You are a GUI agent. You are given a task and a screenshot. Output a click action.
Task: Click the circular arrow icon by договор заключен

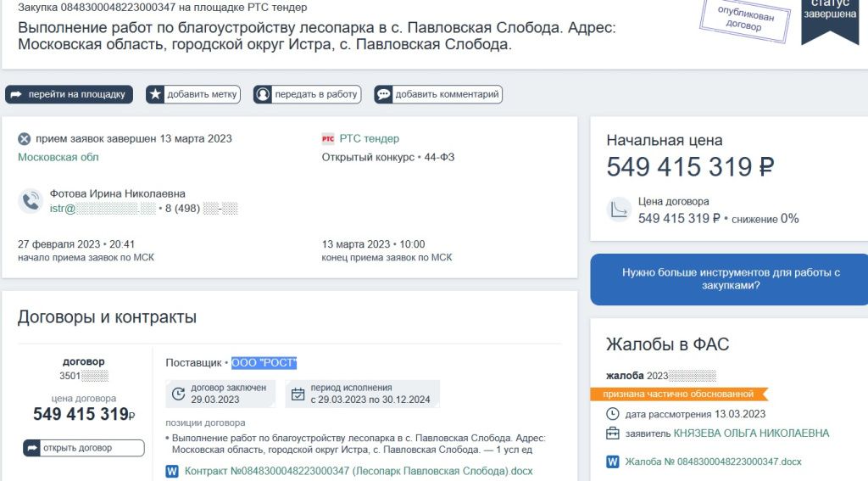(x=178, y=394)
